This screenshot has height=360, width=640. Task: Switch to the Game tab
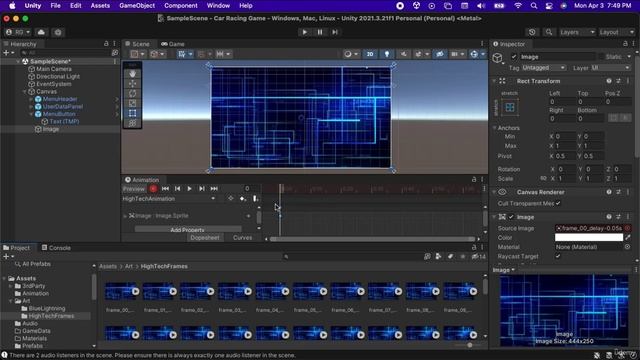(x=173, y=44)
